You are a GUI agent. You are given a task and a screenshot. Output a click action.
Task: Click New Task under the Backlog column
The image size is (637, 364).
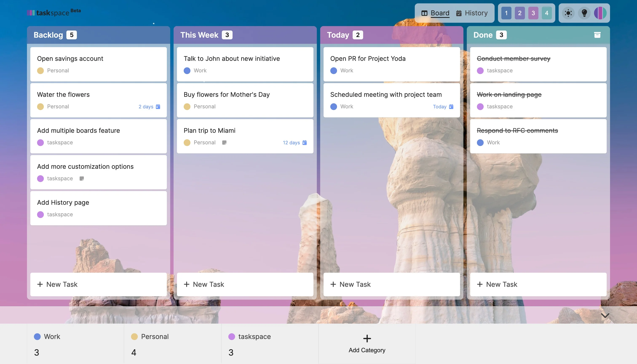tap(98, 284)
